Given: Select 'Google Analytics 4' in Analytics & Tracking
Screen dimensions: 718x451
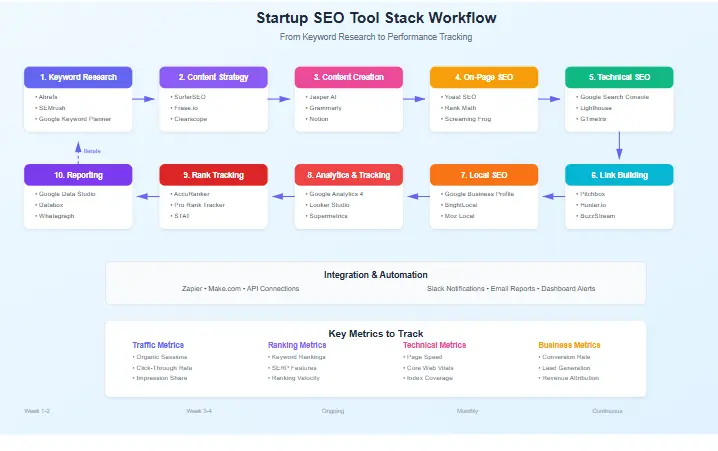Looking at the screenshot, I should (334, 194).
